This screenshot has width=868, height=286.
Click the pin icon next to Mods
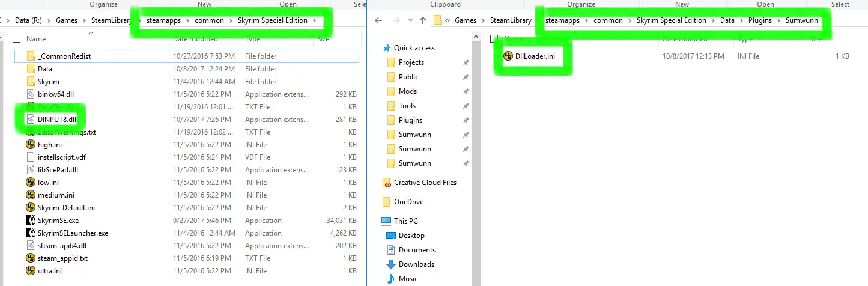coord(466,91)
